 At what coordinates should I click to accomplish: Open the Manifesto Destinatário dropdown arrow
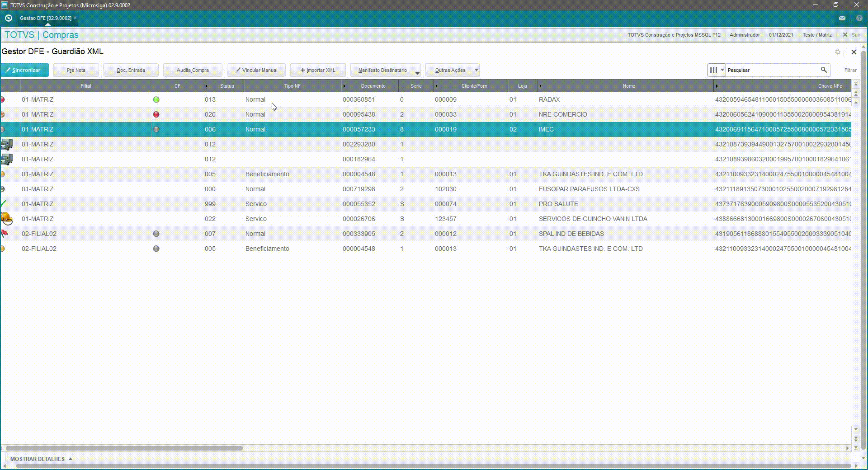(417, 73)
